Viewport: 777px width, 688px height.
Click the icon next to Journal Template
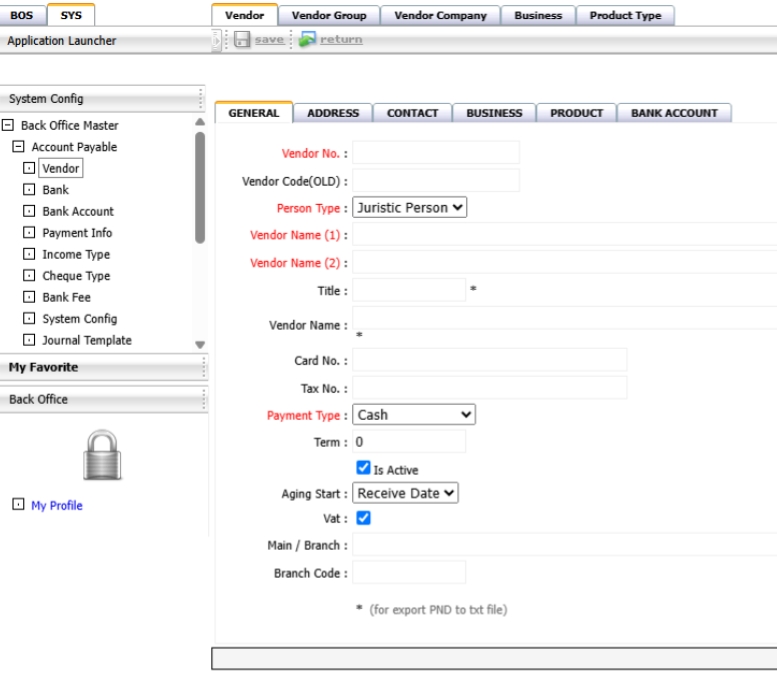point(29,340)
